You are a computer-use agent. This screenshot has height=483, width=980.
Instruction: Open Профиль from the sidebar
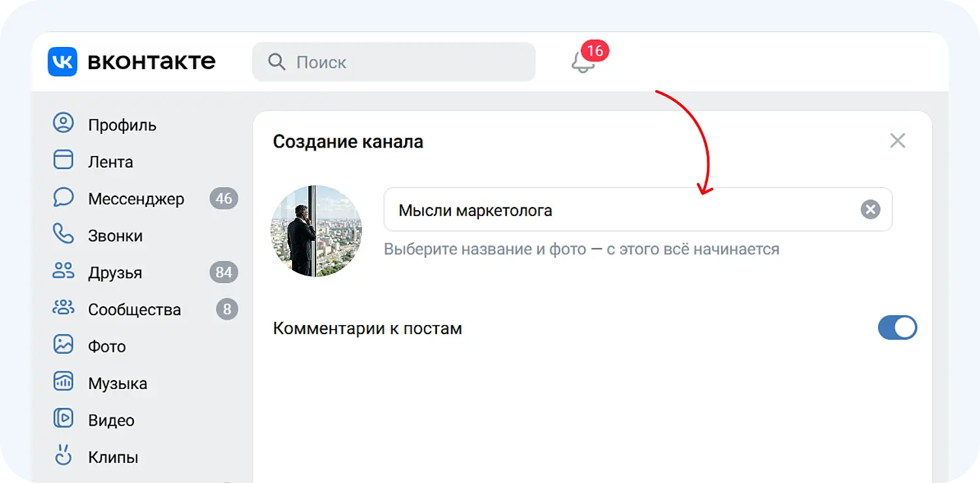[122, 125]
